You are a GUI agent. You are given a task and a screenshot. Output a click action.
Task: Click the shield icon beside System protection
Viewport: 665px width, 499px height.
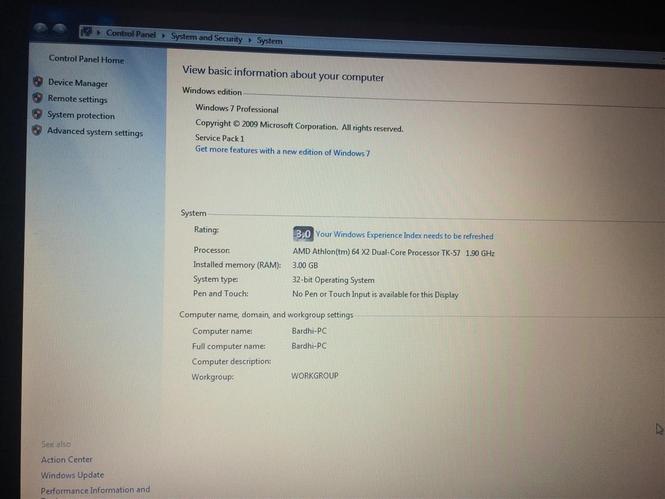37,114
